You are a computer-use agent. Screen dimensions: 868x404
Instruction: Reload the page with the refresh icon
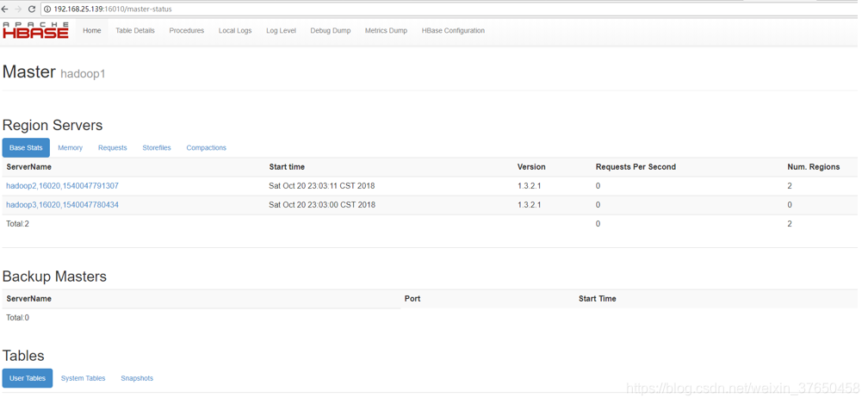(32, 9)
